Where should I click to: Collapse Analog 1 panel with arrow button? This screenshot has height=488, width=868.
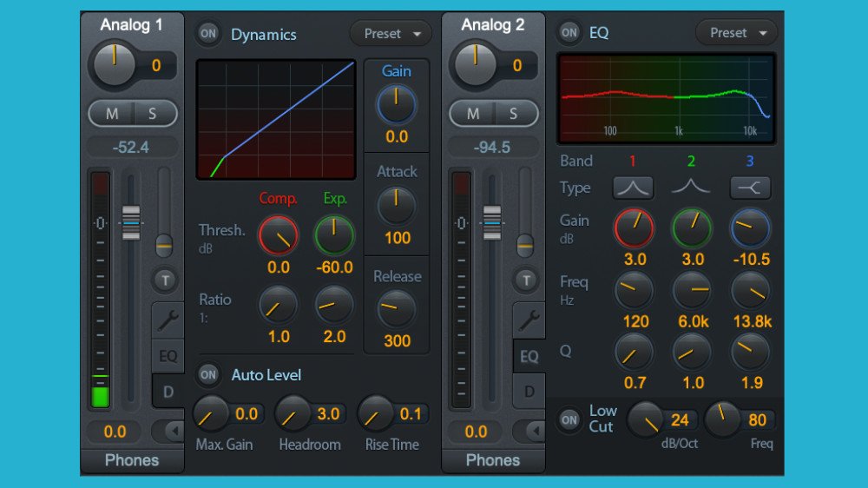click(168, 432)
